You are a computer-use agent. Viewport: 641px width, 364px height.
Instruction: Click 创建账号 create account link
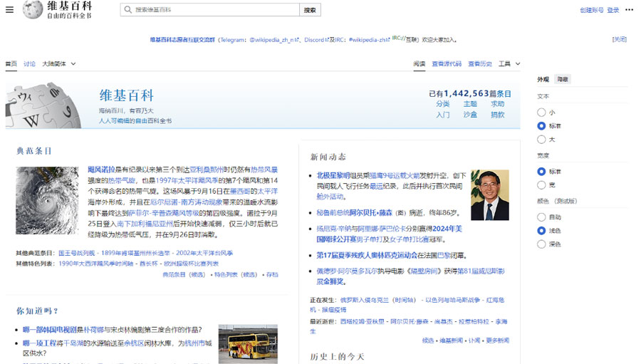tap(591, 10)
